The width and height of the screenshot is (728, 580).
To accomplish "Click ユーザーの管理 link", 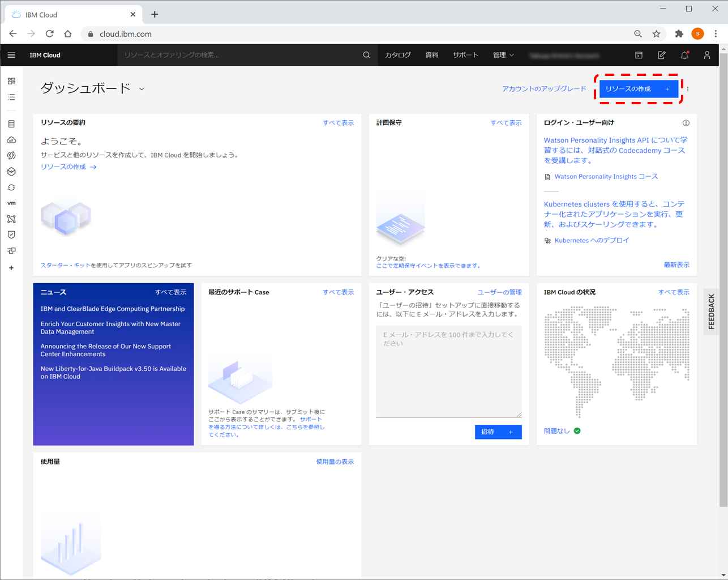I will point(500,292).
